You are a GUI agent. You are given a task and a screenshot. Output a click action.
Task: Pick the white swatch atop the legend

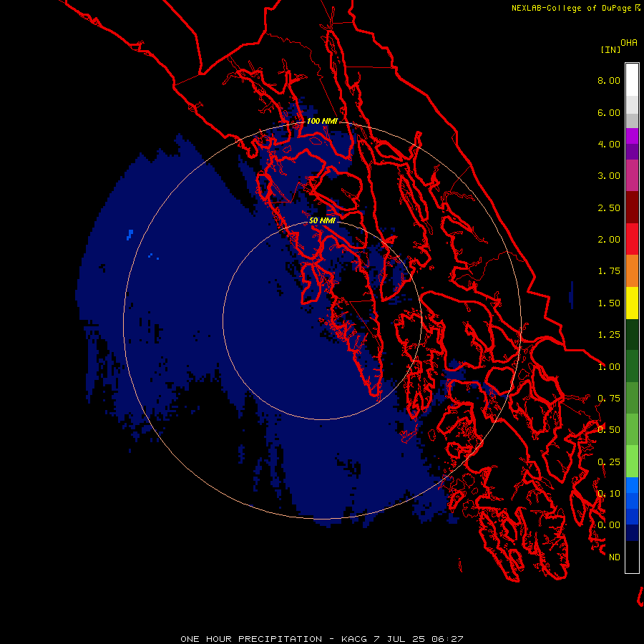[632, 79]
